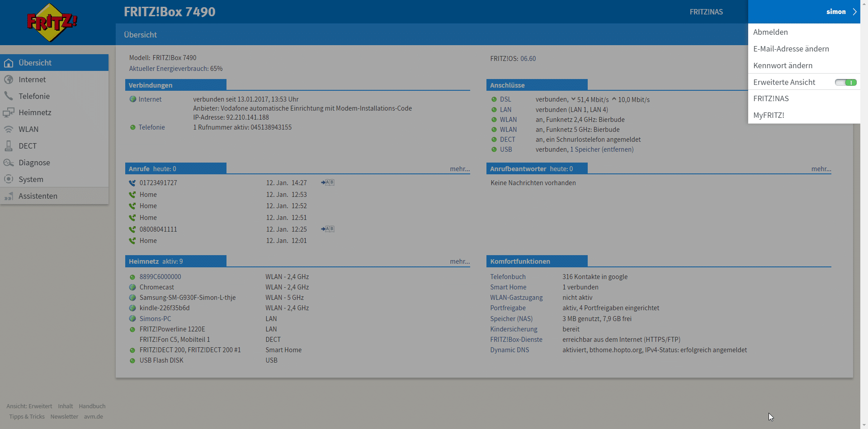Screen dimensions: 868x429
Task: Click the WLAN wifi signal icon
Action: 9,129
